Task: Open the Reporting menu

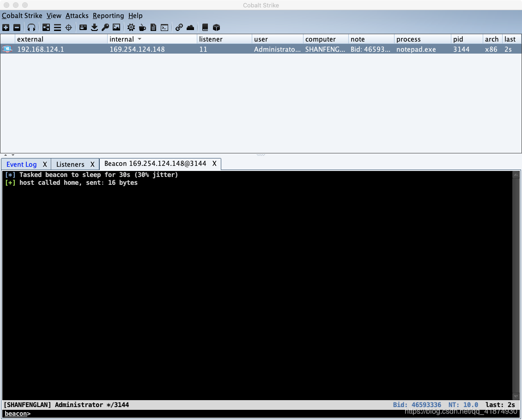Action: (x=108, y=16)
